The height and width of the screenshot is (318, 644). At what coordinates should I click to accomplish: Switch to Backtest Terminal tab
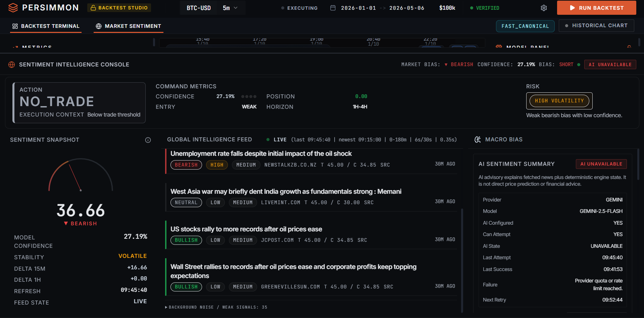[46, 26]
